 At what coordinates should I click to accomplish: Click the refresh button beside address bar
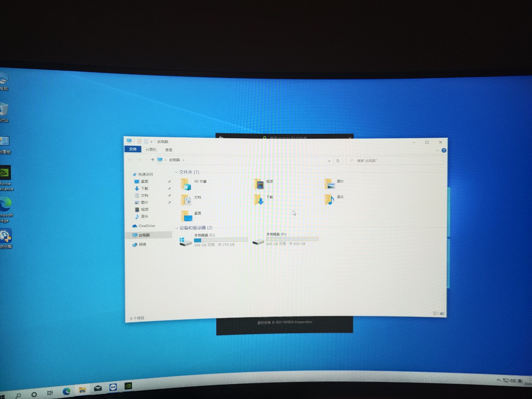338,161
